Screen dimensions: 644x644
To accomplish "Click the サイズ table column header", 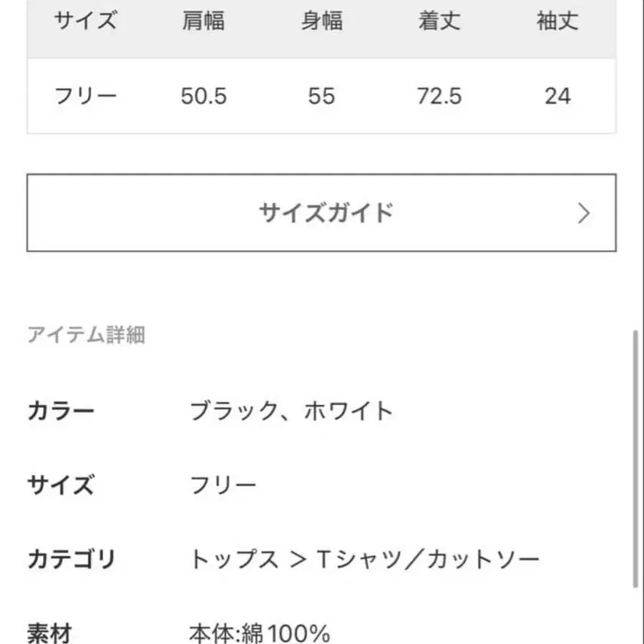I will pos(85,21).
